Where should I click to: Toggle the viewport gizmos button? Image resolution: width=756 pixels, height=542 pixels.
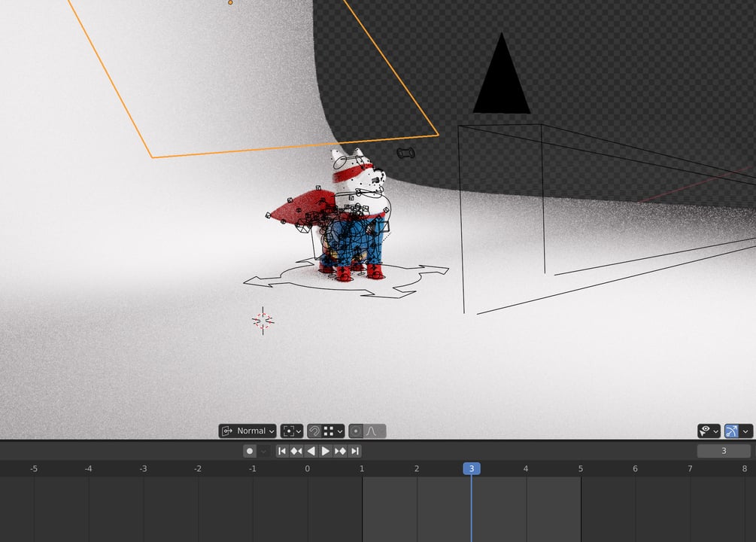(731, 431)
